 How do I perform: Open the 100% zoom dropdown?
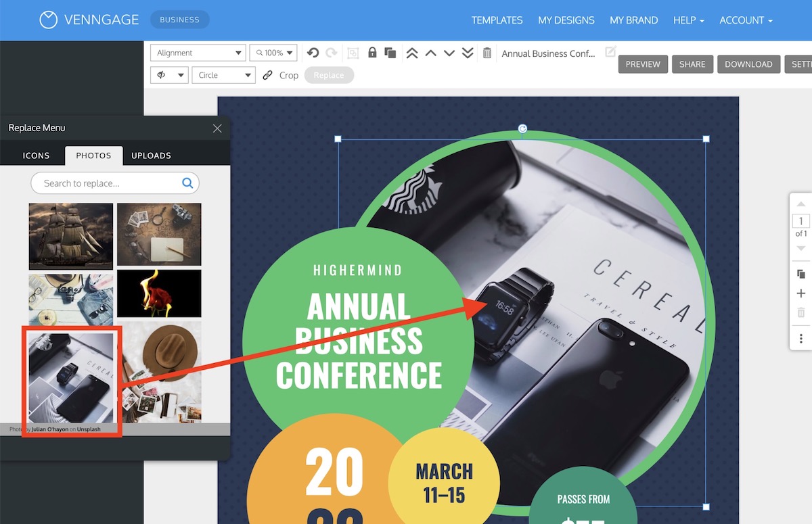coord(273,53)
